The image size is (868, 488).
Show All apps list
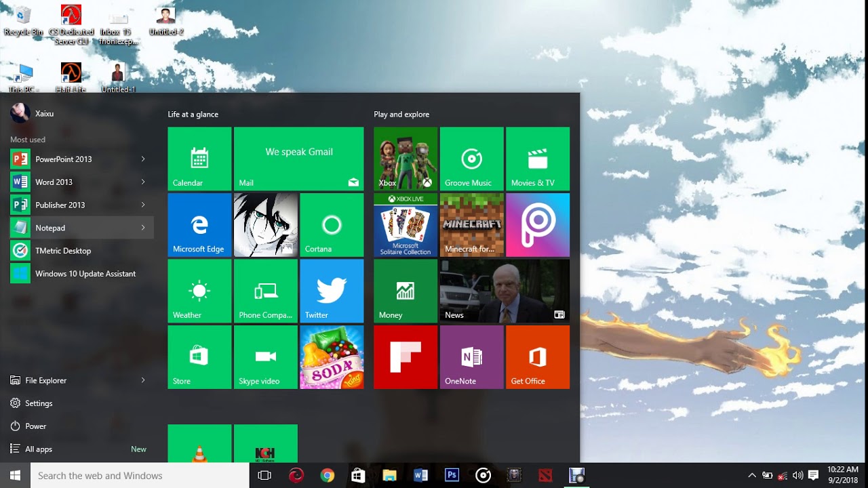click(82, 449)
